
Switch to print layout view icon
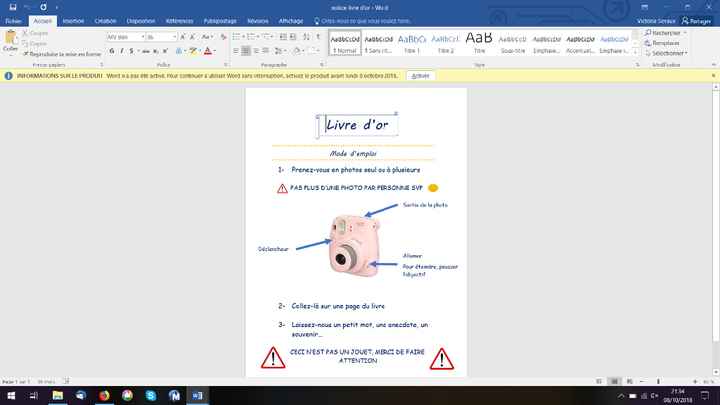(x=614, y=382)
